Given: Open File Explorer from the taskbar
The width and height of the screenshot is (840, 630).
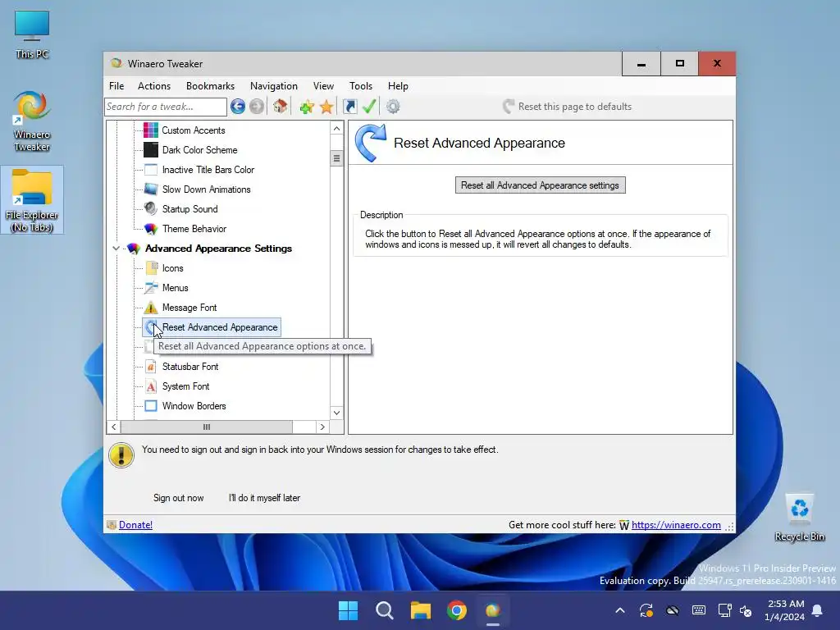Looking at the screenshot, I should [x=421, y=610].
